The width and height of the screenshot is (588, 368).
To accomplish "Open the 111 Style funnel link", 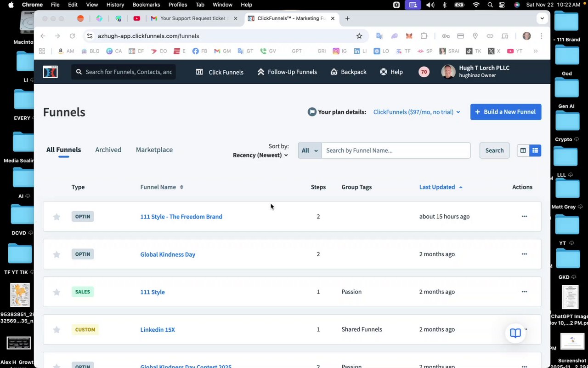I will pyautogui.click(x=153, y=292).
